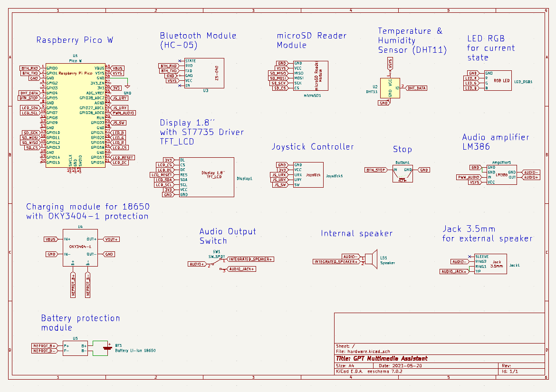Click the 'microSD Reader Module' heading
Image resolution: width=556 pixels, height=392 pixels.
pyautogui.click(x=311, y=40)
